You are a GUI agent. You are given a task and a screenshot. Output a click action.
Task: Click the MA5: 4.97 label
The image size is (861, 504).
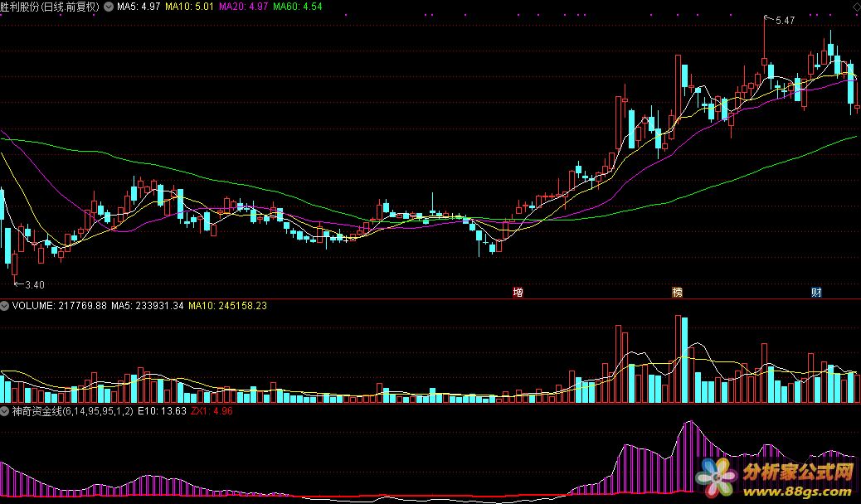coord(139,7)
